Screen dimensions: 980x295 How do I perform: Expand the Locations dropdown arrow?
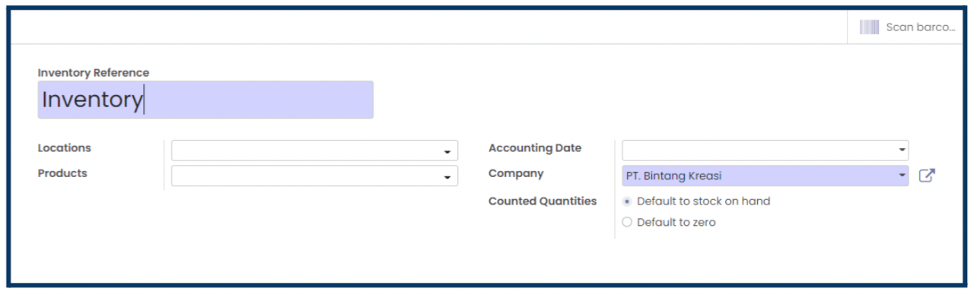click(x=447, y=152)
